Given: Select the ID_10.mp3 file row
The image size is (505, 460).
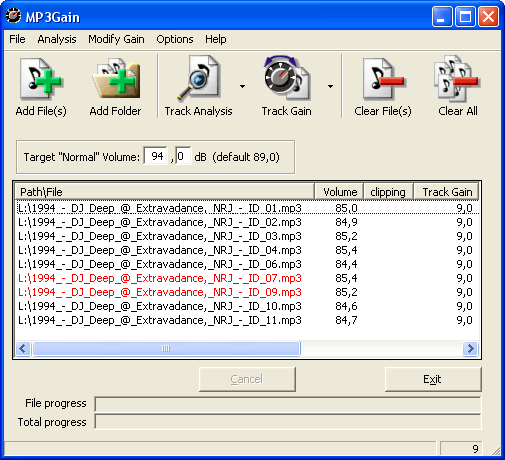Looking at the screenshot, I should [x=248, y=306].
